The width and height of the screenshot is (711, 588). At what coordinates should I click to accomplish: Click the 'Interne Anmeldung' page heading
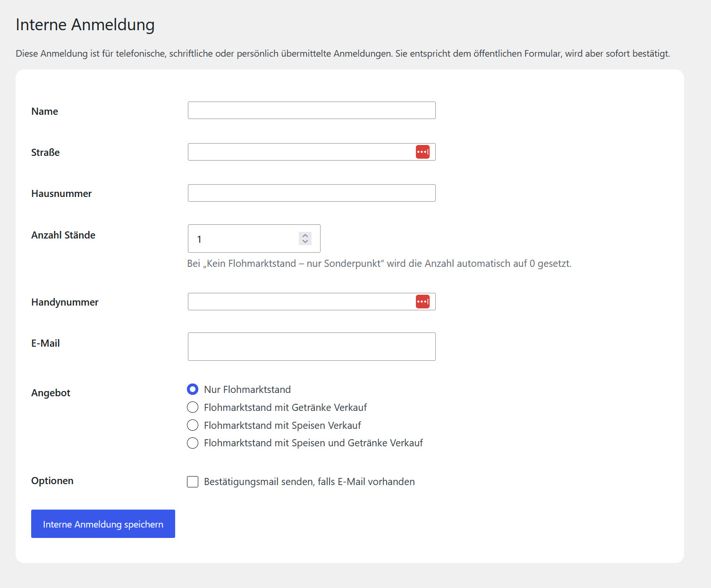(x=85, y=25)
